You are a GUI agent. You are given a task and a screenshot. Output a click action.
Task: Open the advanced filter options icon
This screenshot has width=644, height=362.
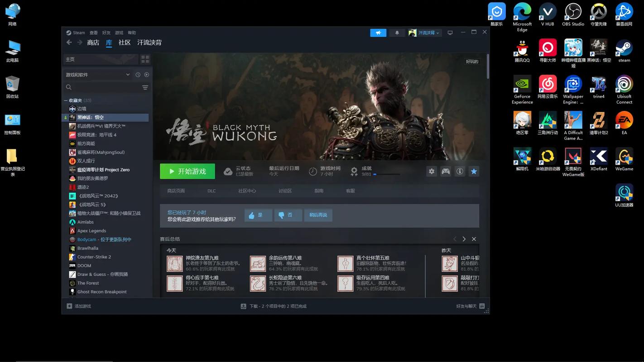(145, 87)
